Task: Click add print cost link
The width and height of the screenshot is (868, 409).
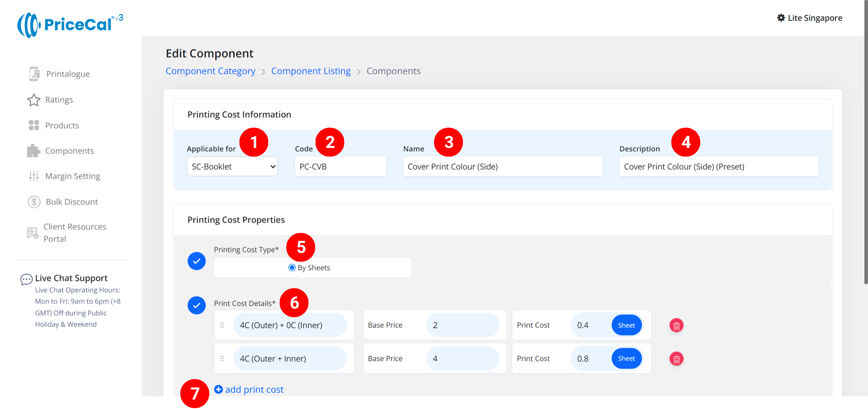Action: coord(249,390)
